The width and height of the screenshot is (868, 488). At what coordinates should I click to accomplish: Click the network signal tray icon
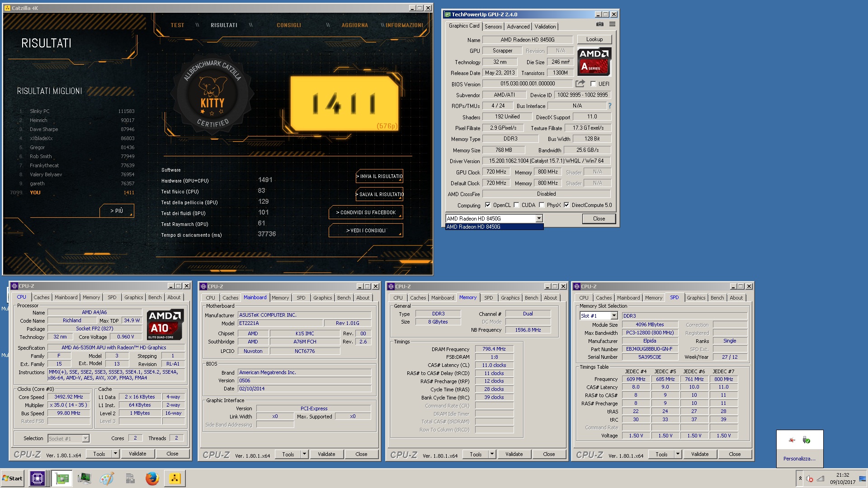point(821,479)
